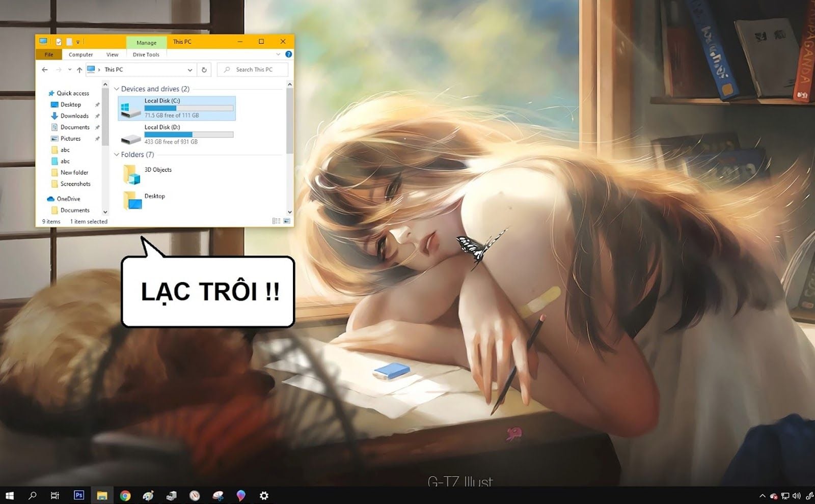This screenshot has width=815, height=504.
Task: Open the Photoshop app from the taskbar
Action: pos(79,495)
